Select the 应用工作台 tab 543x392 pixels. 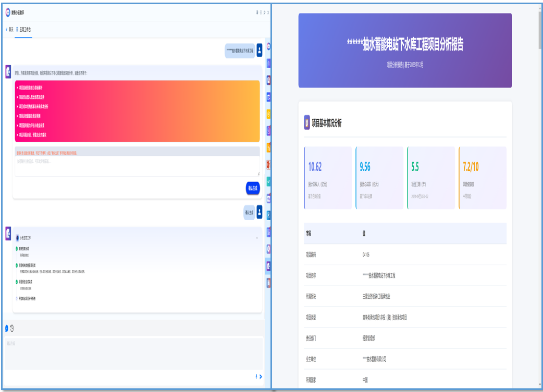point(23,29)
